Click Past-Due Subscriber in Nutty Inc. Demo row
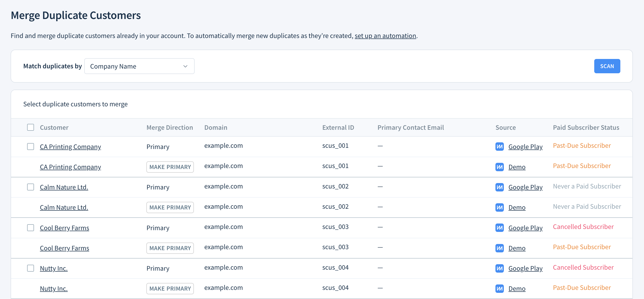This screenshot has height=299, width=644. [582, 287]
